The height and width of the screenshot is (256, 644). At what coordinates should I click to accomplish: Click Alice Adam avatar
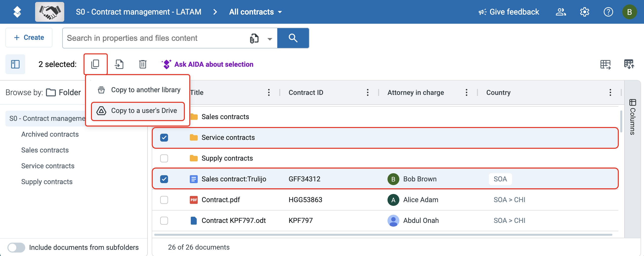393,200
